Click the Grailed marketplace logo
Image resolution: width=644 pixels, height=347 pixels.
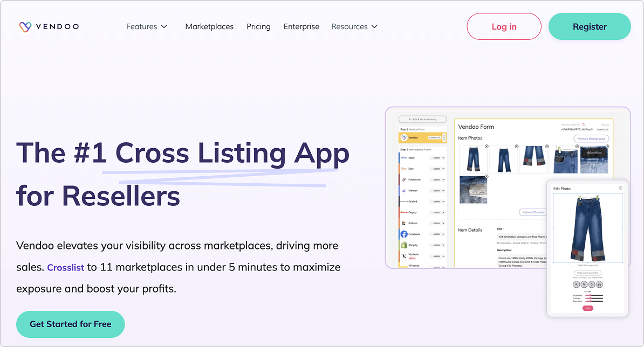coord(404,202)
